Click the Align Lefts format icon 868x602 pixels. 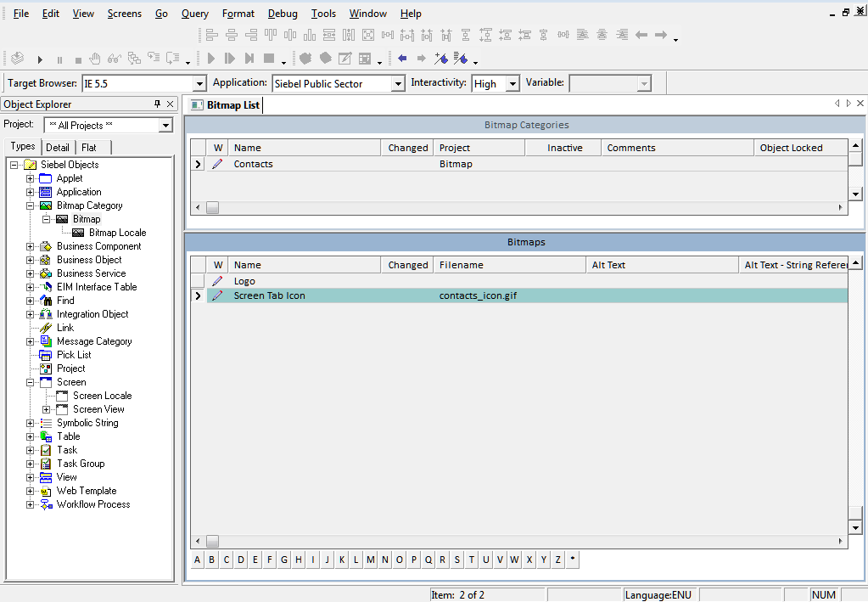(x=211, y=36)
